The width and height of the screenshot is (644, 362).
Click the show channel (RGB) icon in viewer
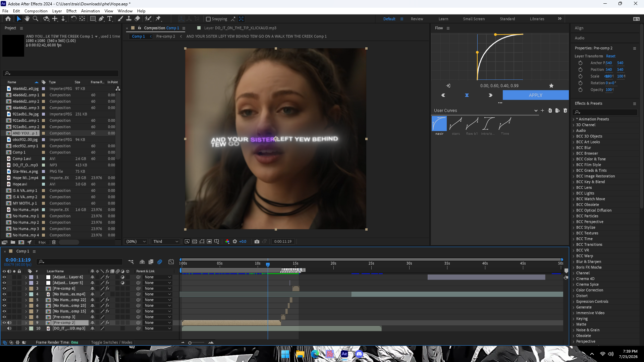pyautogui.click(x=227, y=241)
